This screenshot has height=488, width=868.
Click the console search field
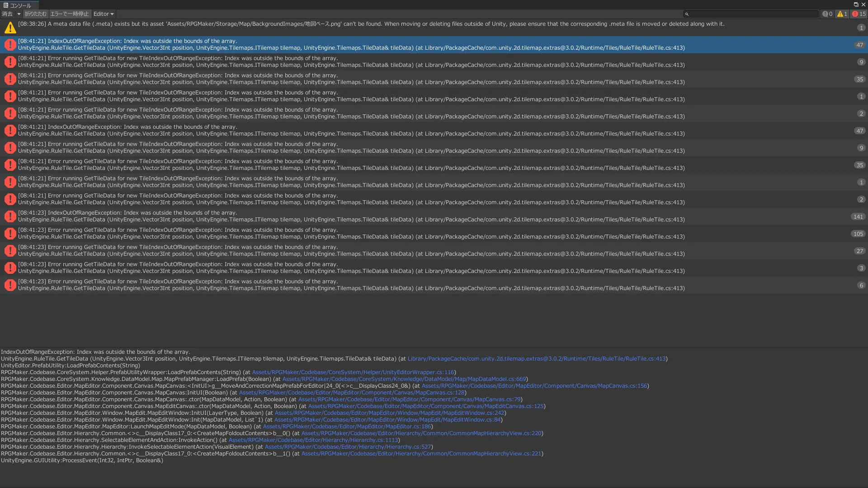tap(751, 14)
